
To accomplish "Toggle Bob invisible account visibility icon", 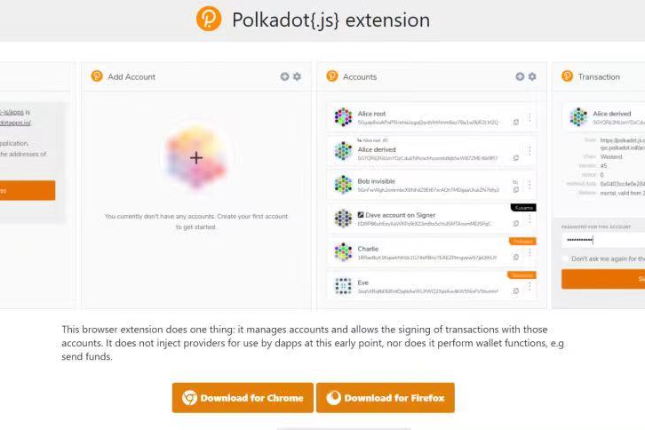I will pos(515,181).
